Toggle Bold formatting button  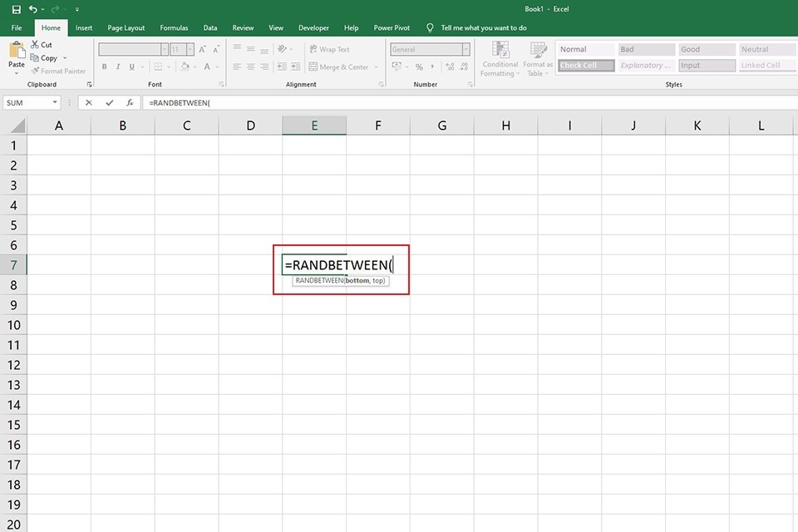(x=105, y=66)
